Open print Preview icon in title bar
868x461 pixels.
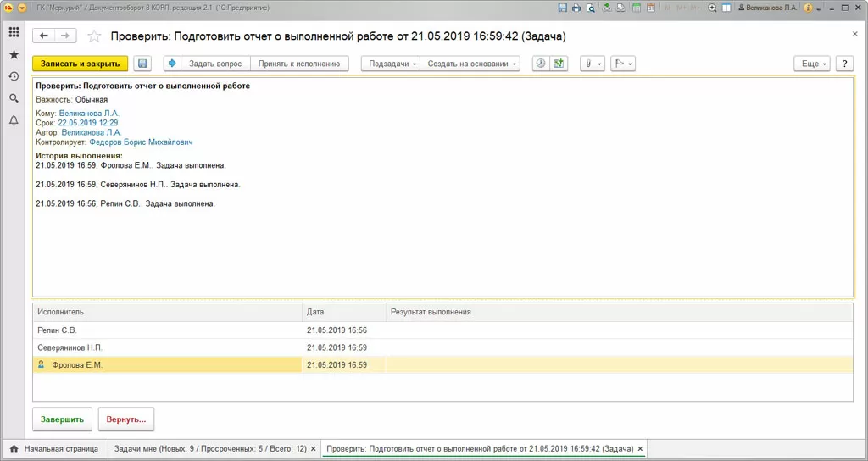coord(591,8)
